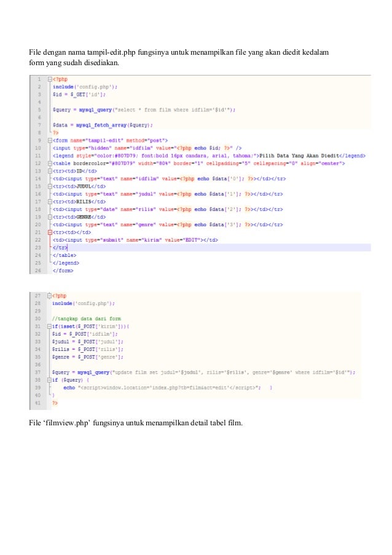Screen dimensions: 392x555
Task: Click the </table> closing tag
Action: tap(65, 256)
